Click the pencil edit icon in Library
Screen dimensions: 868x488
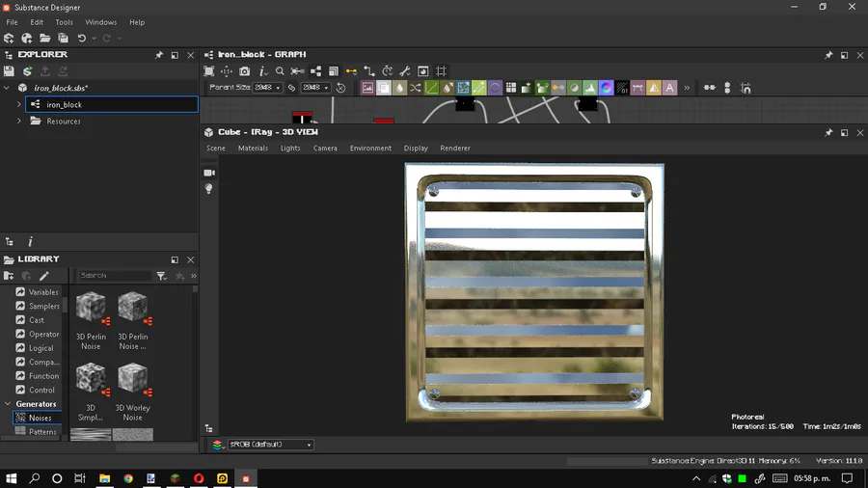click(x=44, y=276)
